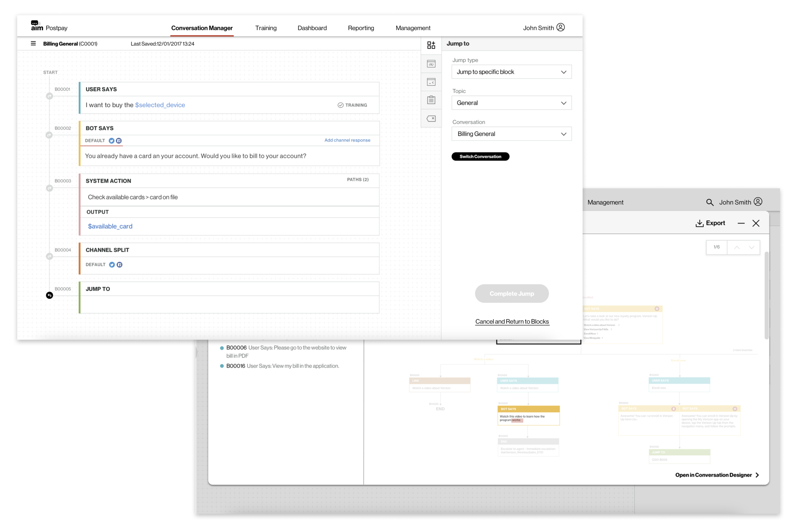Go to next result with down chevron
Screen dimensions: 812x526
[752, 247]
